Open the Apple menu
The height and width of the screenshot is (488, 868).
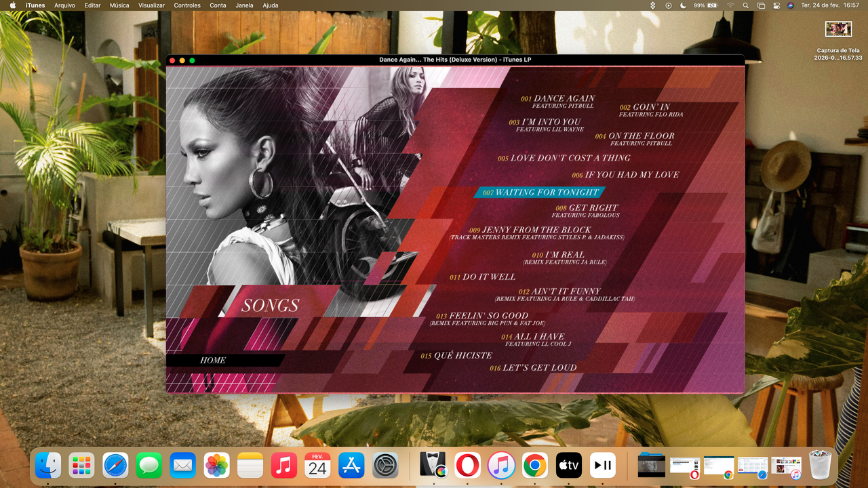point(12,5)
